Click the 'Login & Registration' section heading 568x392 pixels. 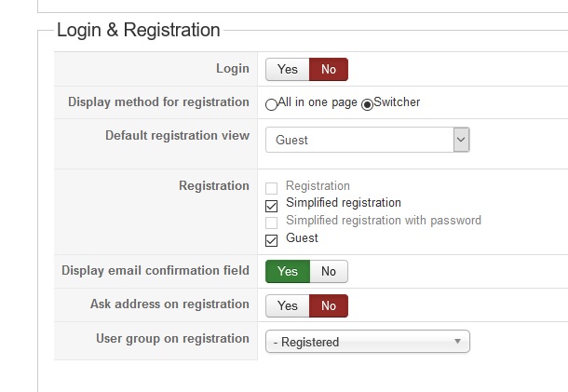tap(138, 30)
